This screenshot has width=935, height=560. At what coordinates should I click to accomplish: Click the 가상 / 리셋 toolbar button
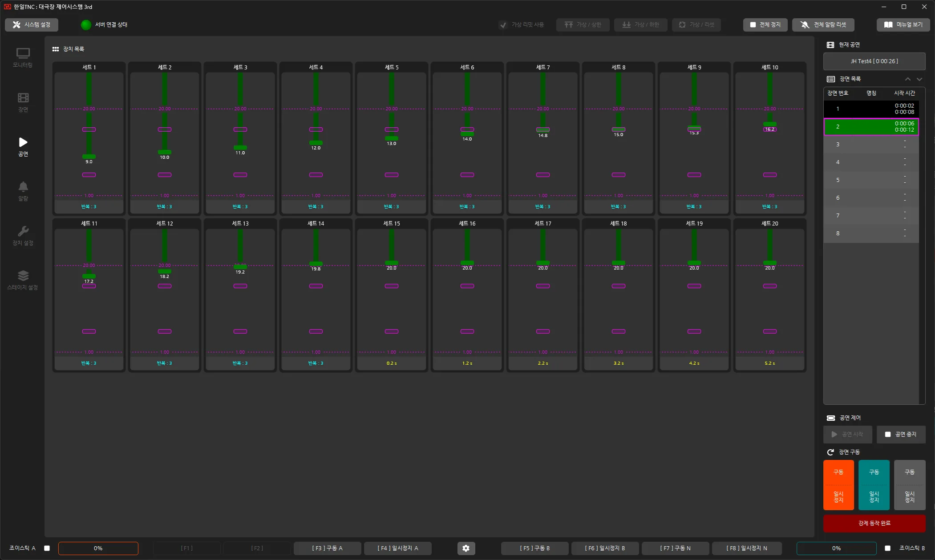(696, 25)
